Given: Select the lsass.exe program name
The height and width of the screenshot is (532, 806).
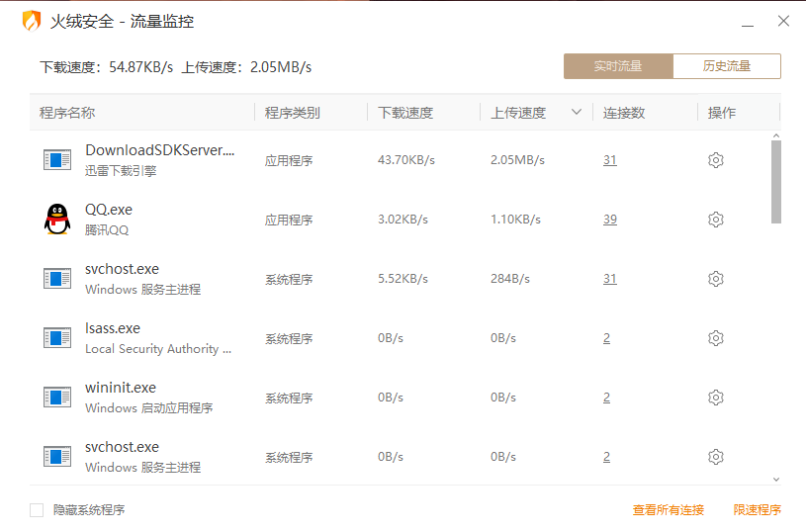Looking at the screenshot, I should (x=113, y=328).
